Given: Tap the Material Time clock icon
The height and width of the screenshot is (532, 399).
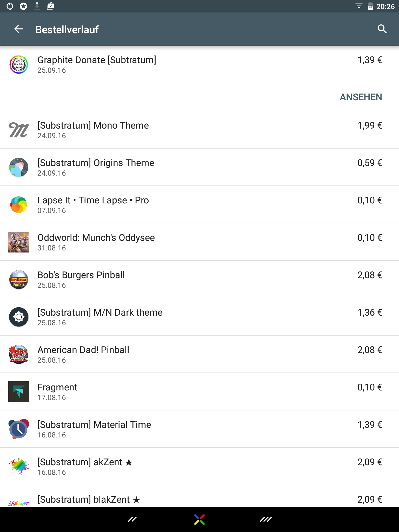Looking at the screenshot, I should (19, 429).
